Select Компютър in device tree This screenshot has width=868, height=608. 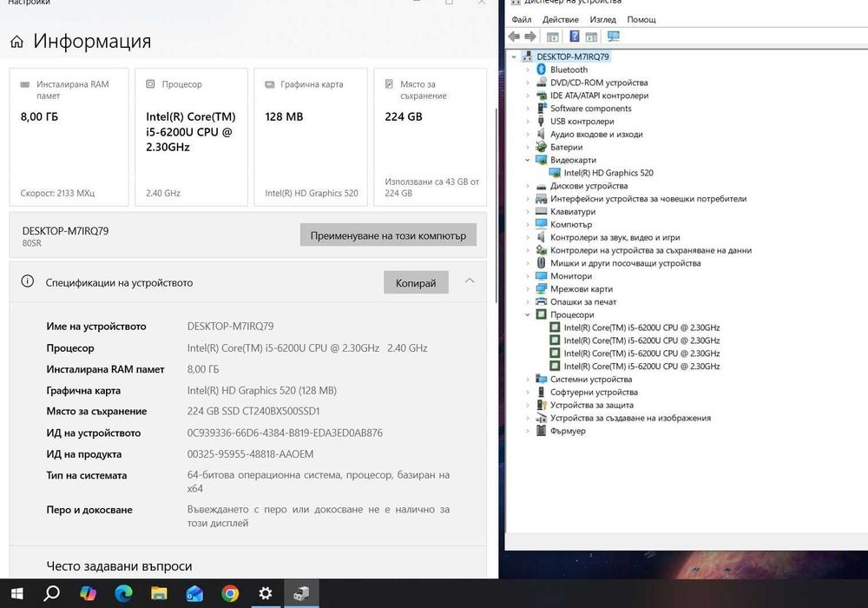pyautogui.click(x=571, y=224)
